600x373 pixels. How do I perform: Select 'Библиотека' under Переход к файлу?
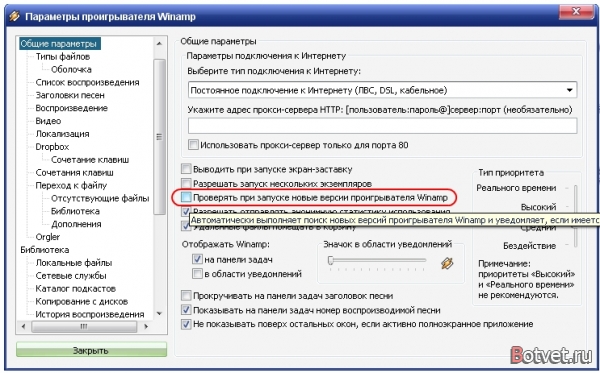coord(75,211)
